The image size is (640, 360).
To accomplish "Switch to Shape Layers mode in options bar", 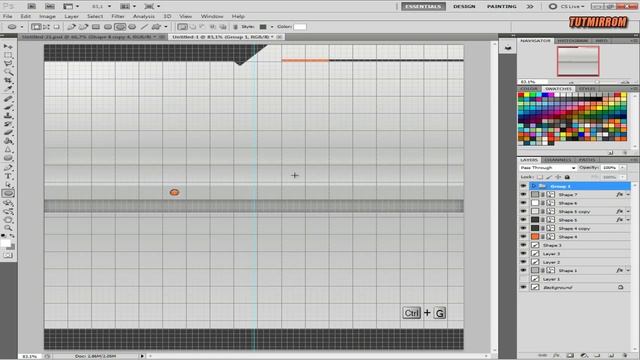I will pyautogui.click(x=36, y=27).
